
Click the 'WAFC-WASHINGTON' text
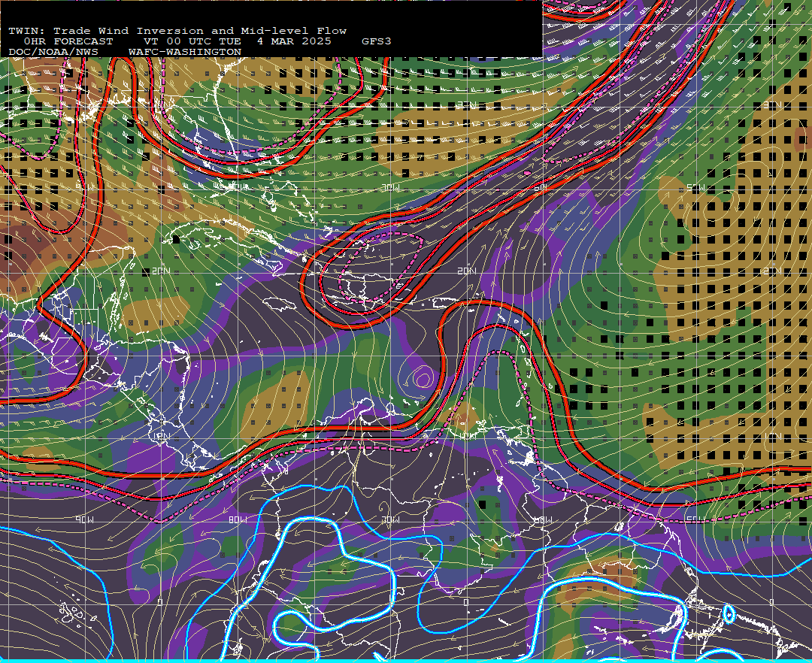(185, 53)
